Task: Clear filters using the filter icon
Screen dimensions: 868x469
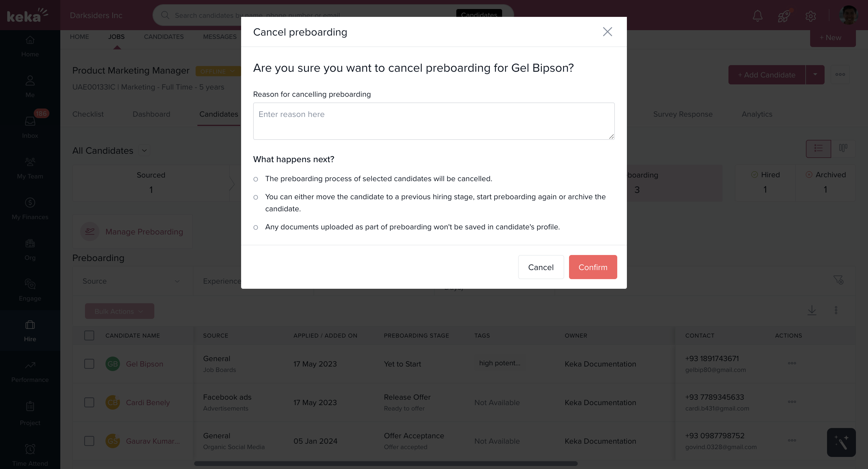Action: tap(838, 280)
